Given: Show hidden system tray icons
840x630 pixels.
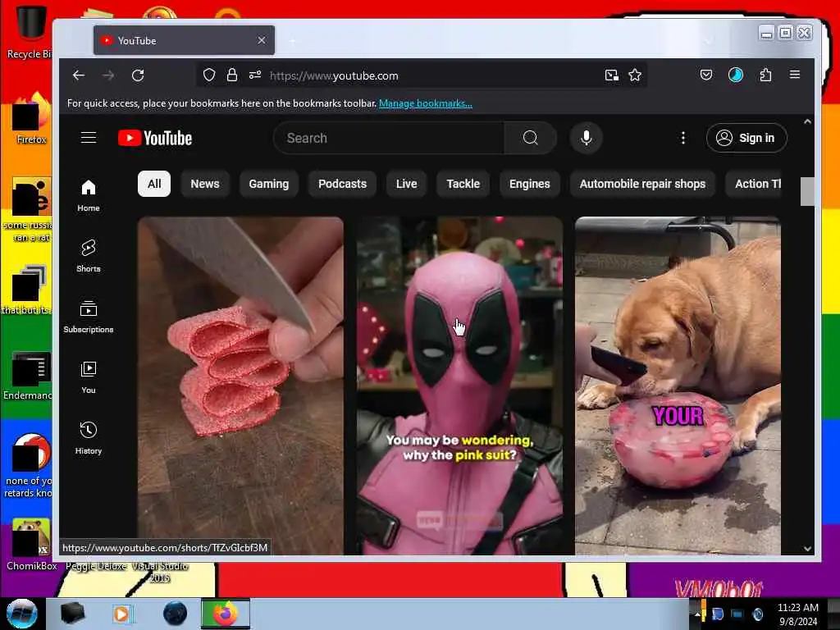Looking at the screenshot, I should pyautogui.click(x=697, y=614).
